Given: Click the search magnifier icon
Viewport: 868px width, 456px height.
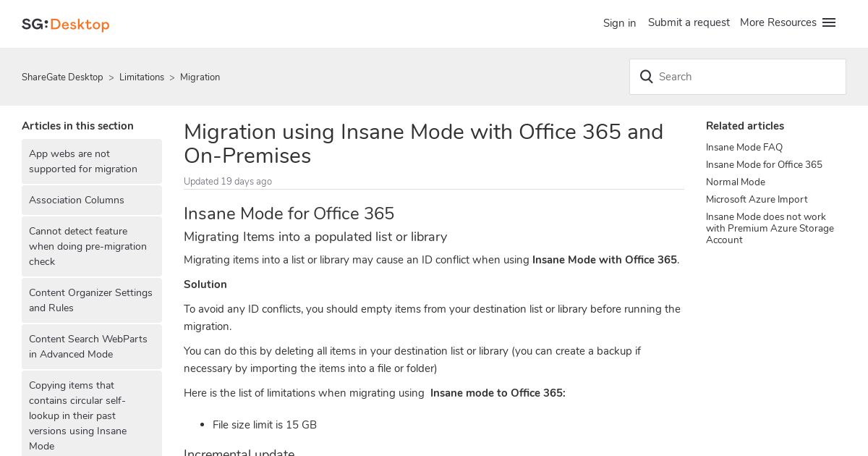Looking at the screenshot, I should [647, 77].
